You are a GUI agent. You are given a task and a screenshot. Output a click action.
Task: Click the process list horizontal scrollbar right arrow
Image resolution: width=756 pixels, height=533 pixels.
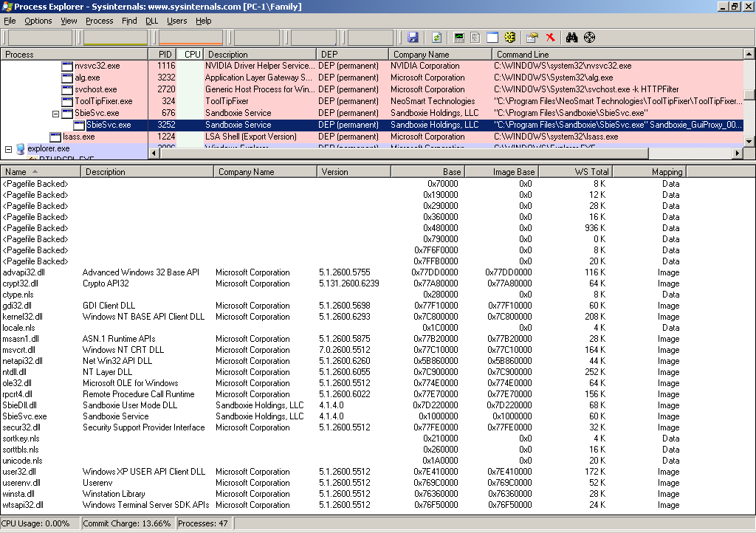(738, 154)
